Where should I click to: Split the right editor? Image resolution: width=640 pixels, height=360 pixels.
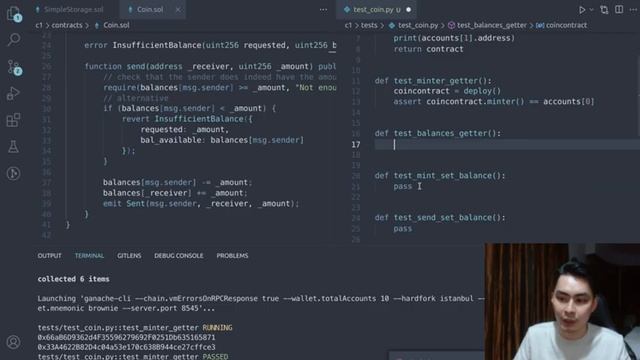(619, 9)
